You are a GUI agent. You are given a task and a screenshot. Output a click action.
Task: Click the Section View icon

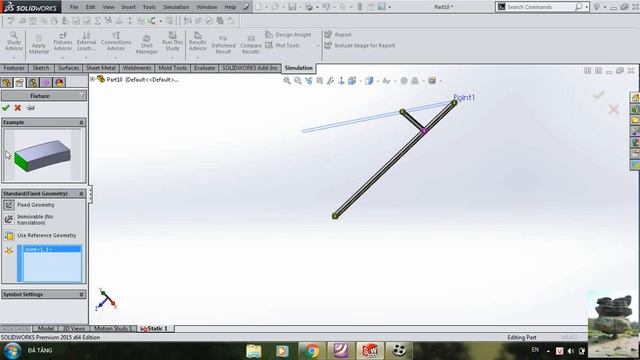(x=320, y=81)
